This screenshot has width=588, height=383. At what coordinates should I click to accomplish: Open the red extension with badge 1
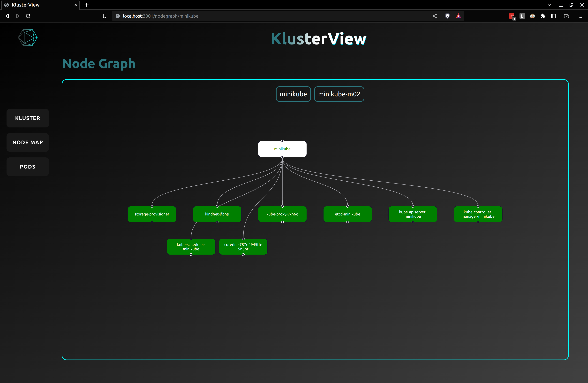pos(512,16)
